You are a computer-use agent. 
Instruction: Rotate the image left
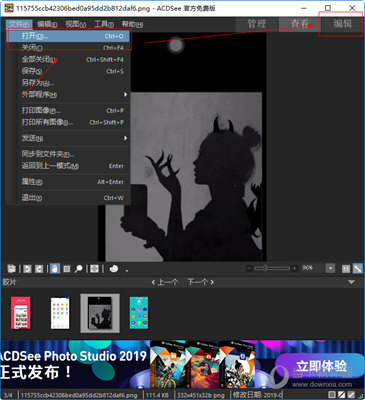coord(27,269)
